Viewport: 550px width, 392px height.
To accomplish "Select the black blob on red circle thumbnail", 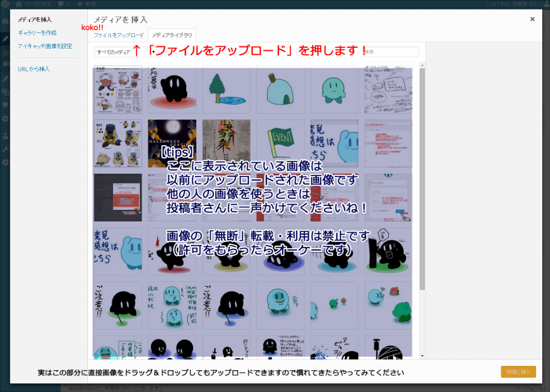I will pos(172,89).
